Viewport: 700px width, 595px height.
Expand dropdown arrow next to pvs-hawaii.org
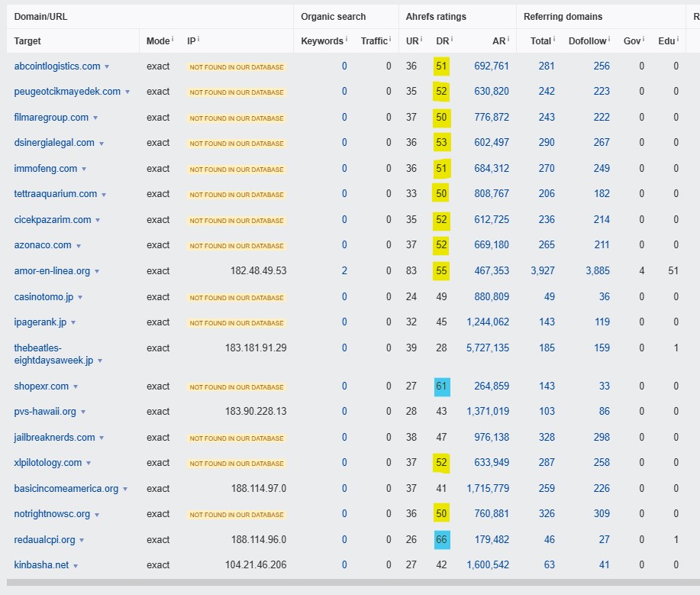point(83,412)
